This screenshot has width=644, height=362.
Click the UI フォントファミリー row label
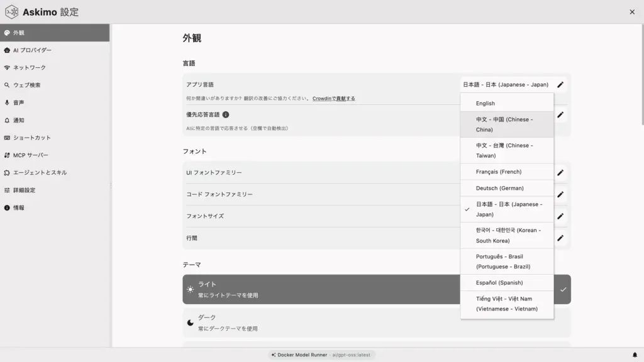pos(214,173)
